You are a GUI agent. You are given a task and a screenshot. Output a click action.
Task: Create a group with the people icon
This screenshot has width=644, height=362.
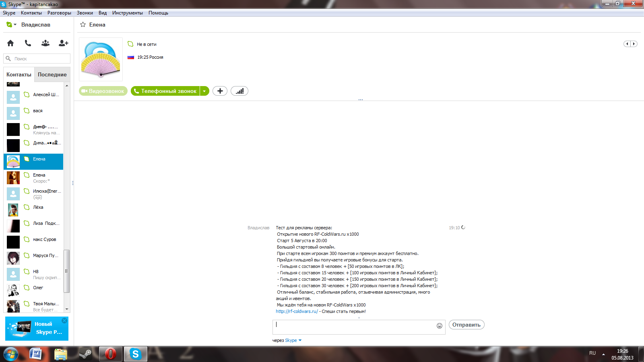(x=45, y=43)
